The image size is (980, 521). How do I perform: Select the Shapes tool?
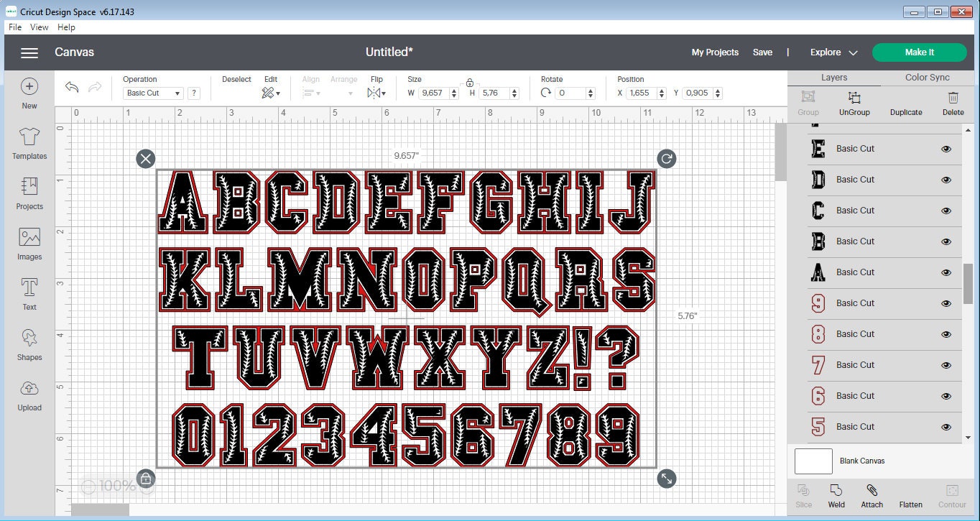pos(29,342)
